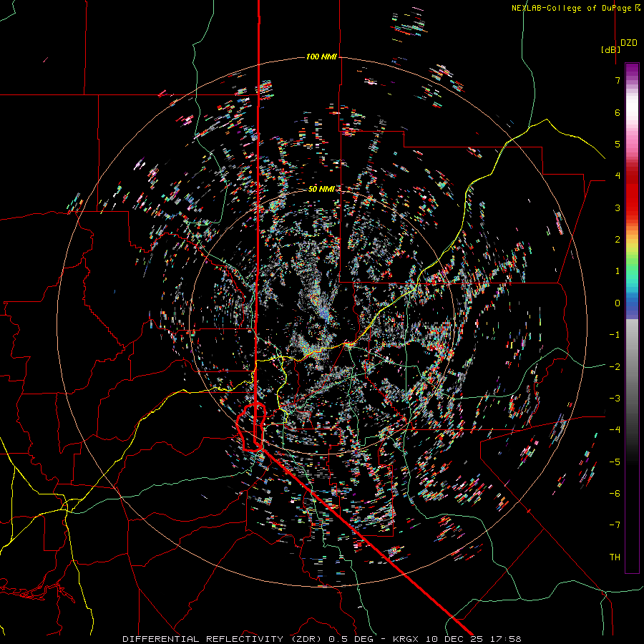Click the -6 value on color scale
This screenshot has height=644, width=644.
[x=615, y=494]
